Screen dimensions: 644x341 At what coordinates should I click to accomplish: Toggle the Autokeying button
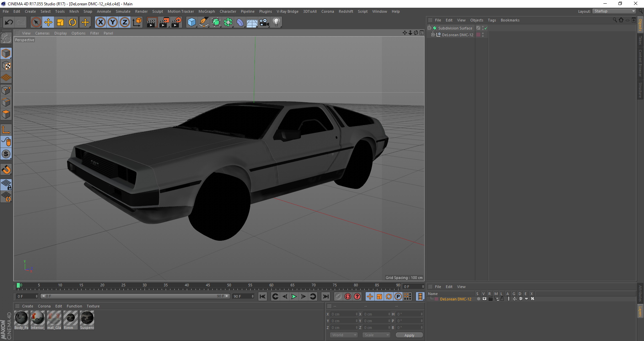[x=348, y=296]
